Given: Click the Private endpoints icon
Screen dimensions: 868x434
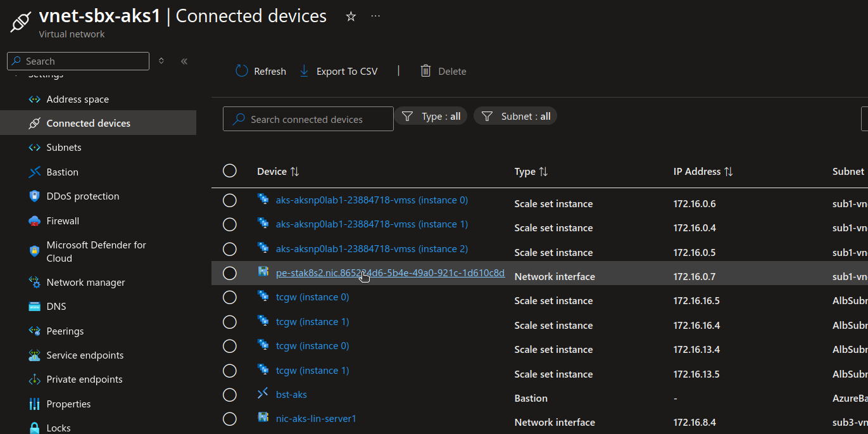Looking at the screenshot, I should pyautogui.click(x=35, y=380).
